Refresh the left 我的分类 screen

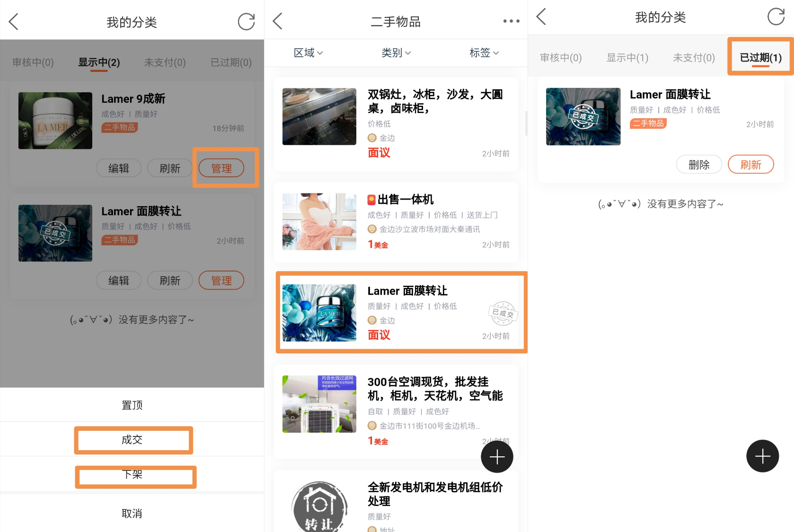click(x=246, y=22)
